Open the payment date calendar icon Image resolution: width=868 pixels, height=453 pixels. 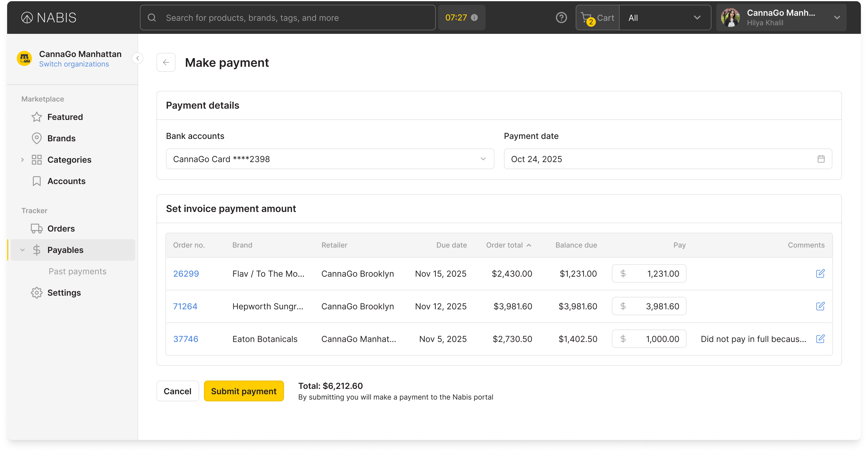point(821,159)
